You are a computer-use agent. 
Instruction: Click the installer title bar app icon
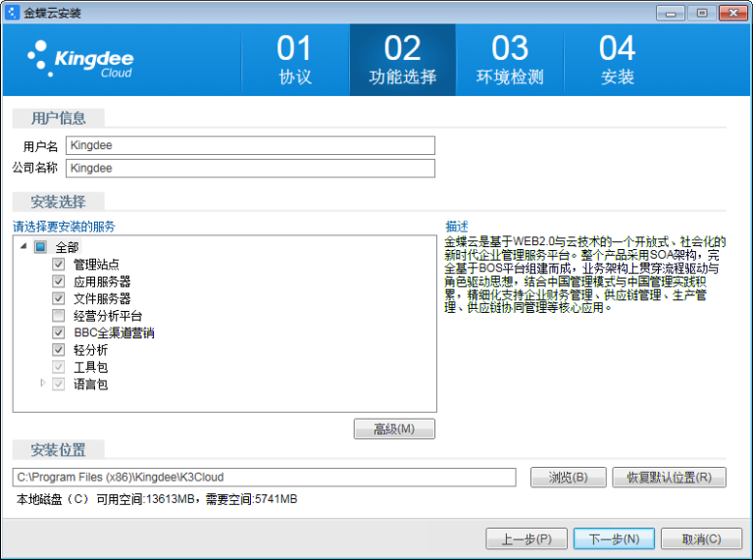click(x=13, y=13)
